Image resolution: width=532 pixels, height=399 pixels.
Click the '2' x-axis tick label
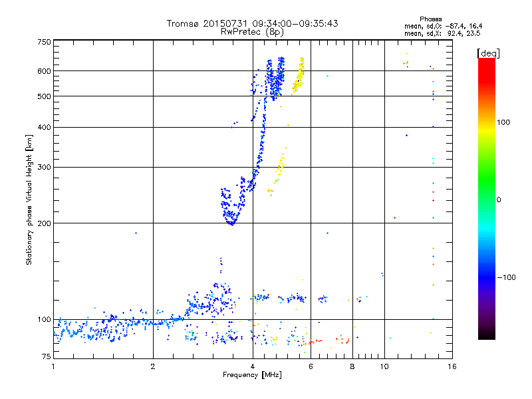click(153, 366)
